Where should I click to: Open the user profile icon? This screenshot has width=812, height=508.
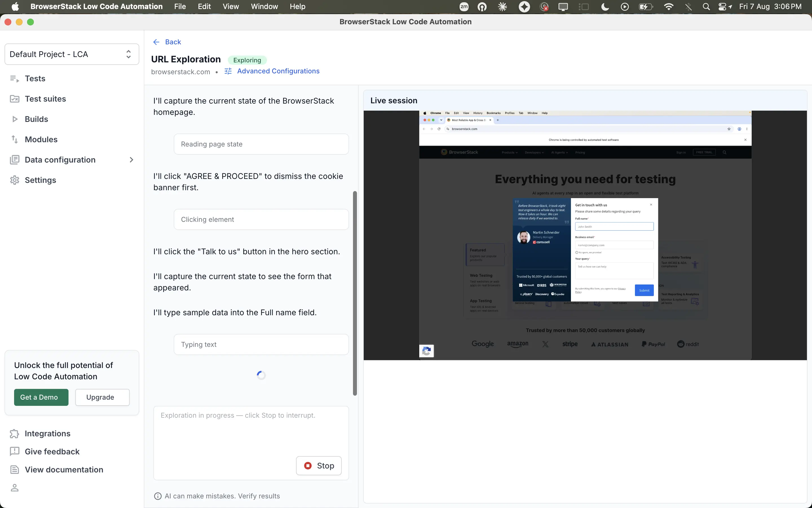(x=14, y=487)
